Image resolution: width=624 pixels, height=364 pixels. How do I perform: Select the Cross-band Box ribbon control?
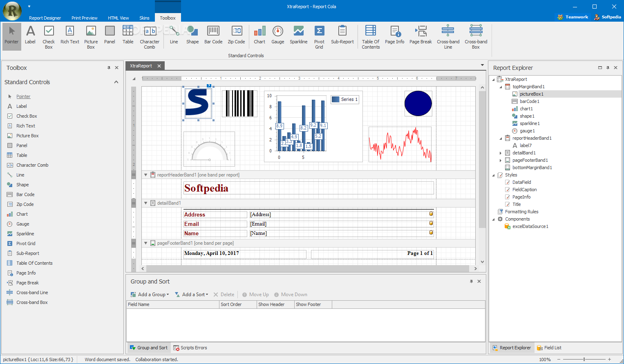[x=476, y=36]
